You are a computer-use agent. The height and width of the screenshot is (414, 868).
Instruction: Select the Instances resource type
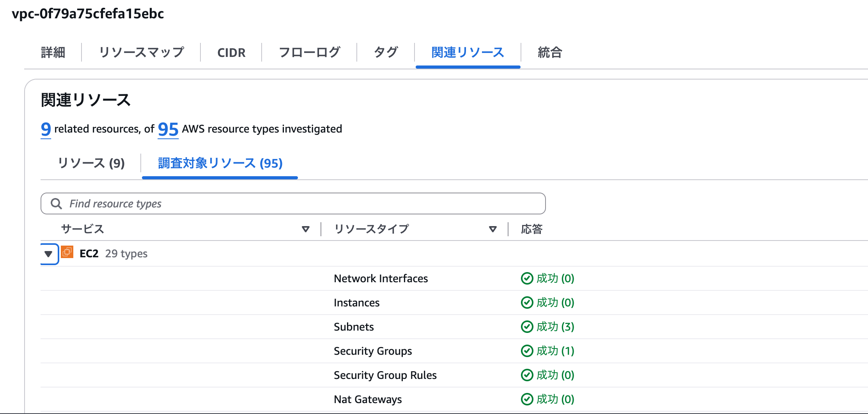click(x=357, y=303)
